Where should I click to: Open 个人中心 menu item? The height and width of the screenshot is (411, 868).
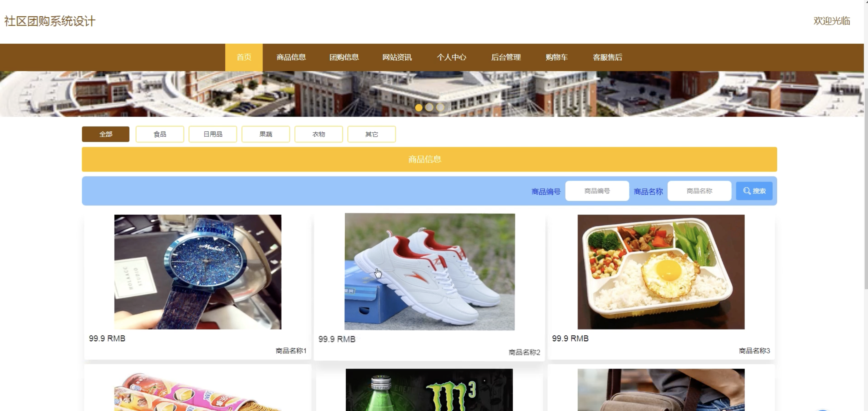tap(451, 57)
